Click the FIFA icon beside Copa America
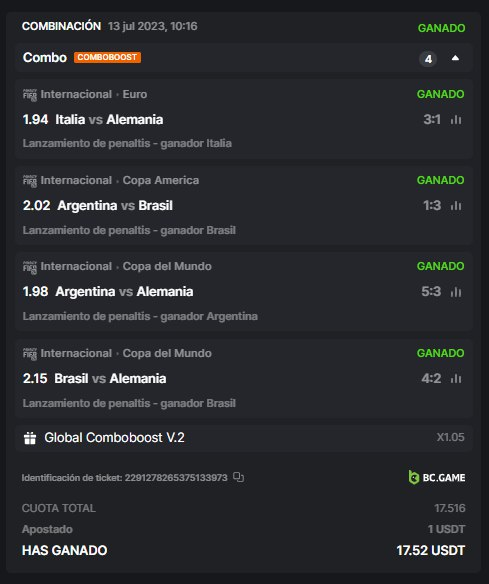 point(30,181)
